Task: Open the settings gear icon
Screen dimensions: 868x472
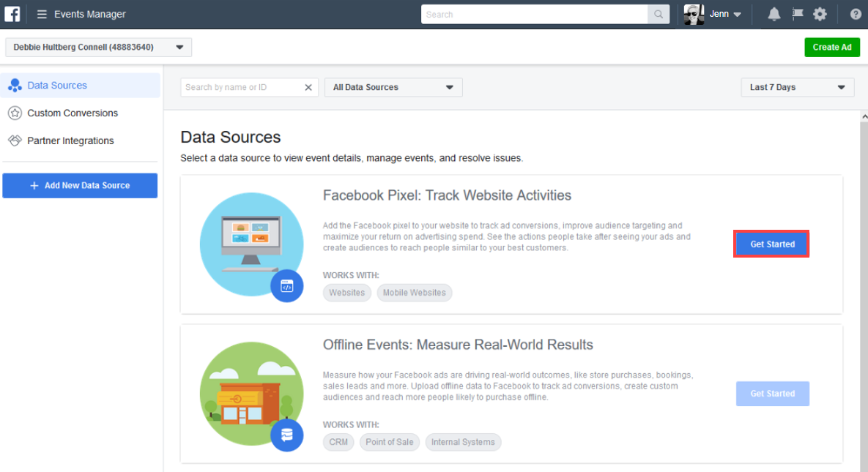Action: point(820,15)
